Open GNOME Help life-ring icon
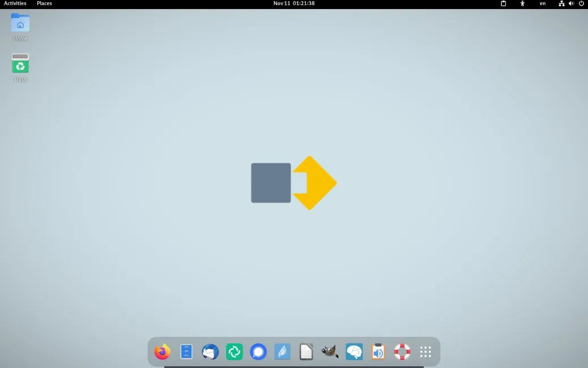 402,352
